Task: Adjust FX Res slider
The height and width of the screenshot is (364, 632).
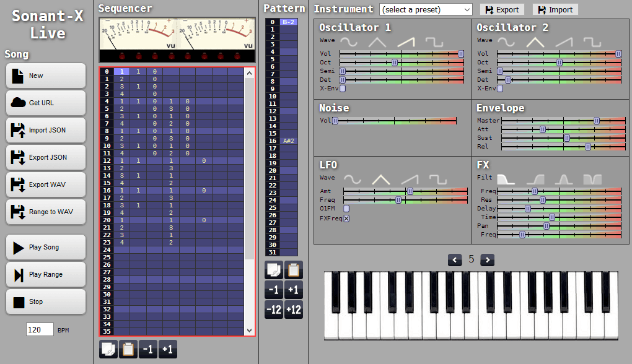Action: [559, 200]
